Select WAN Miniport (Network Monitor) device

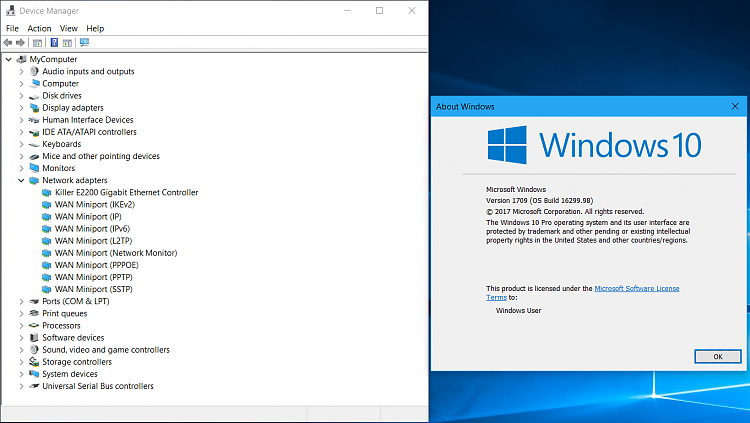click(116, 253)
